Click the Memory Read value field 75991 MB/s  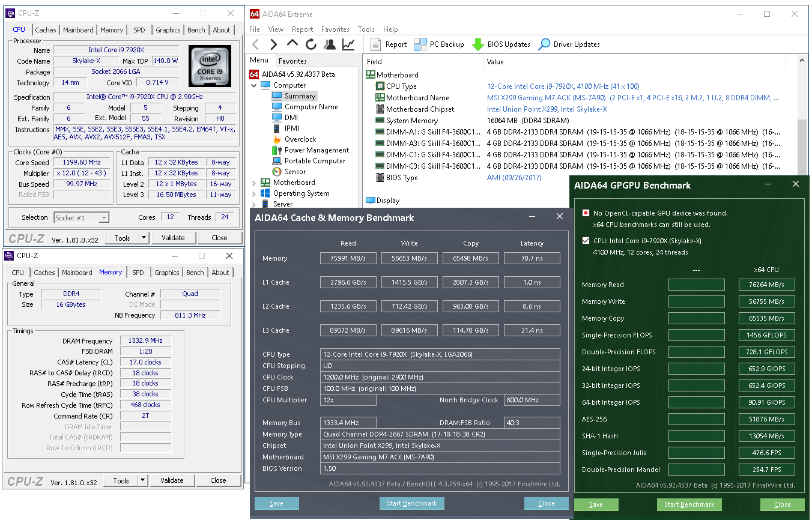[x=348, y=258]
